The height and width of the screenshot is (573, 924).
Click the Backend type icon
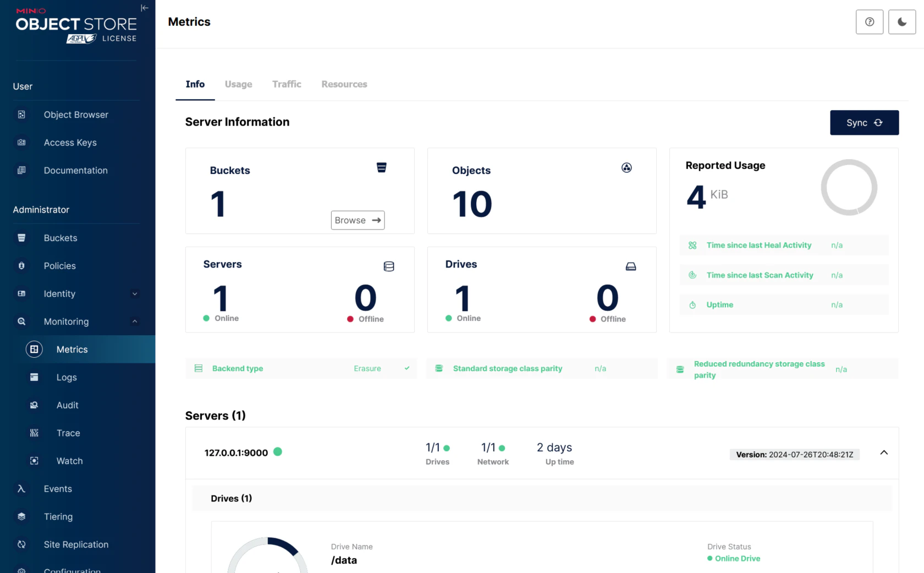pos(199,368)
